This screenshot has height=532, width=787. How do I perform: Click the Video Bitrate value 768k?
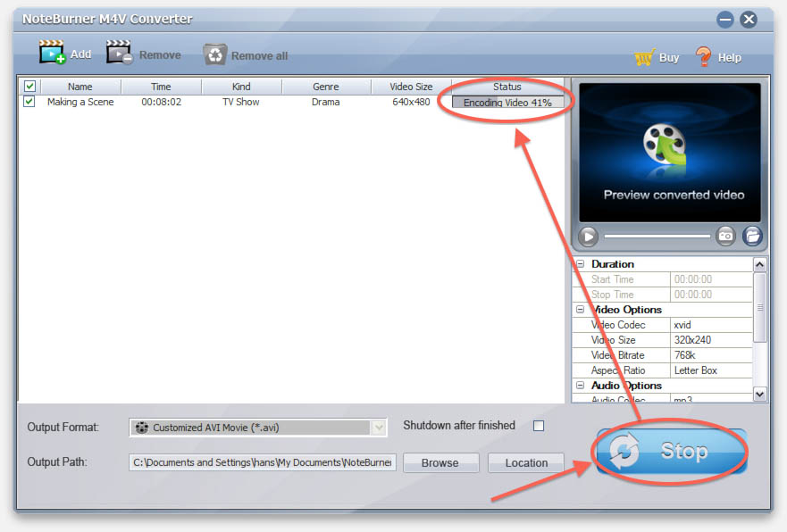tap(711, 355)
